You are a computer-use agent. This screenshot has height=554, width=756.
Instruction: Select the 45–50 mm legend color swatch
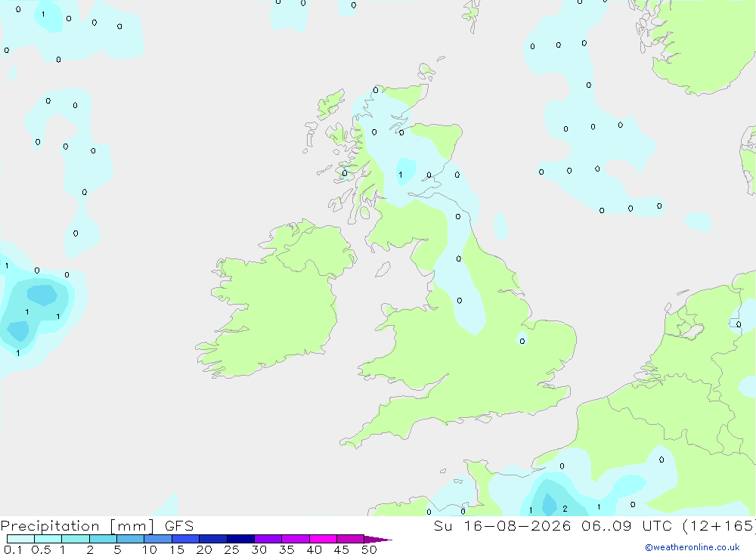pos(351,539)
